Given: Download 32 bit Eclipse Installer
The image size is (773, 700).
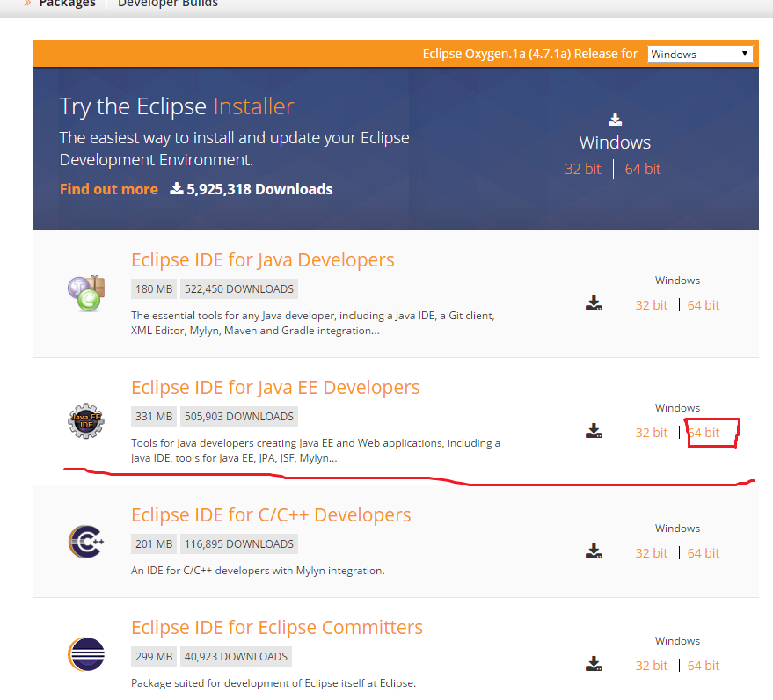Looking at the screenshot, I should point(583,169).
